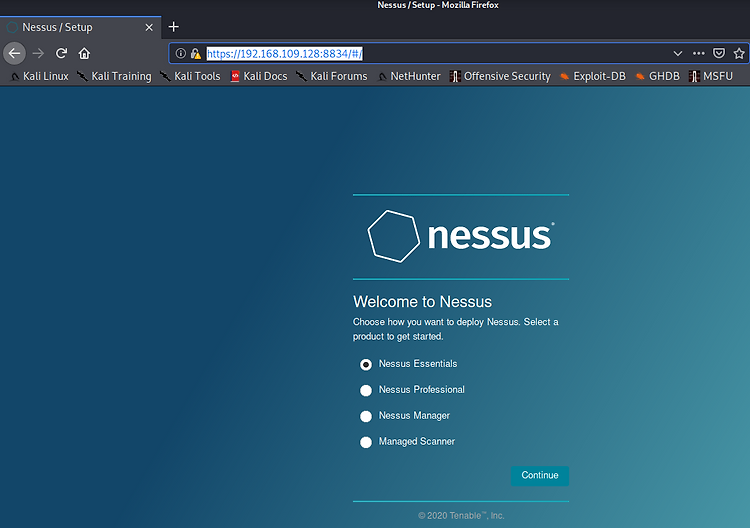Click the browser Back arrow button
Viewport: 750px width, 528px height.
point(14,53)
